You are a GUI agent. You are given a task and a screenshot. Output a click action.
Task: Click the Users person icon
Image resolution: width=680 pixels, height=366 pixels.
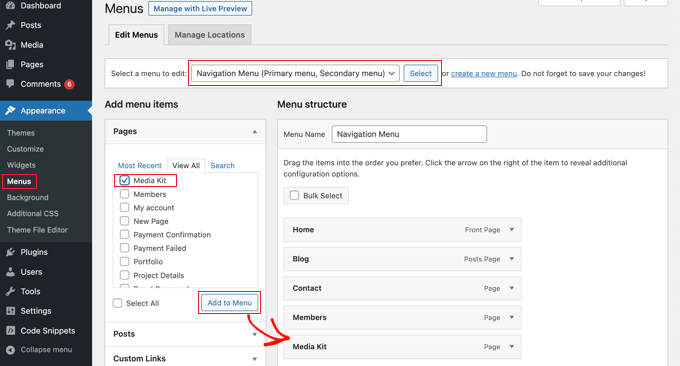coord(10,272)
